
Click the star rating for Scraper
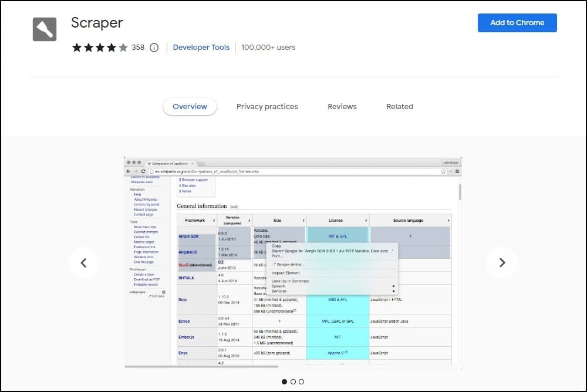100,48
